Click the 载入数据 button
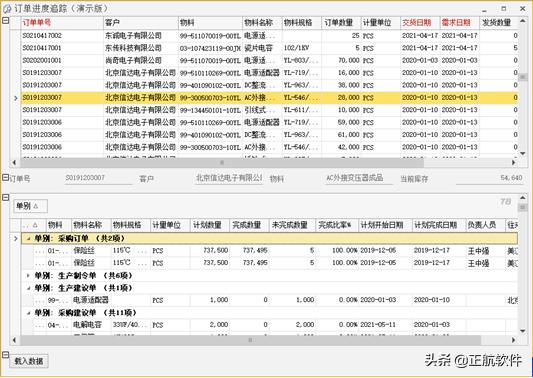Image resolution: width=533 pixels, height=378 pixels. coord(29,361)
